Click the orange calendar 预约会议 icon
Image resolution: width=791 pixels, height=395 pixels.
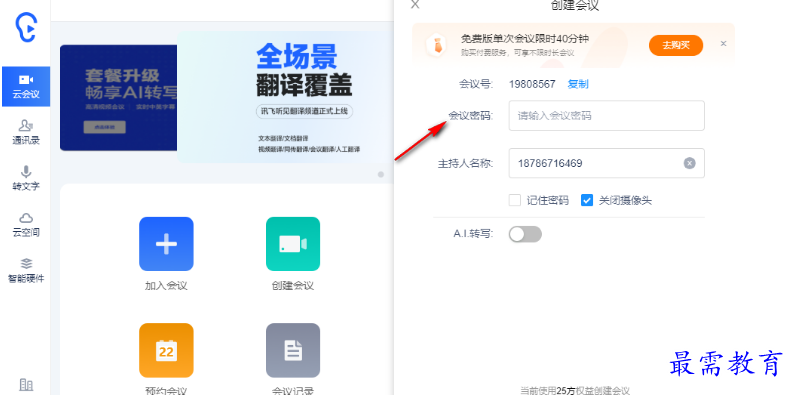click(x=166, y=350)
